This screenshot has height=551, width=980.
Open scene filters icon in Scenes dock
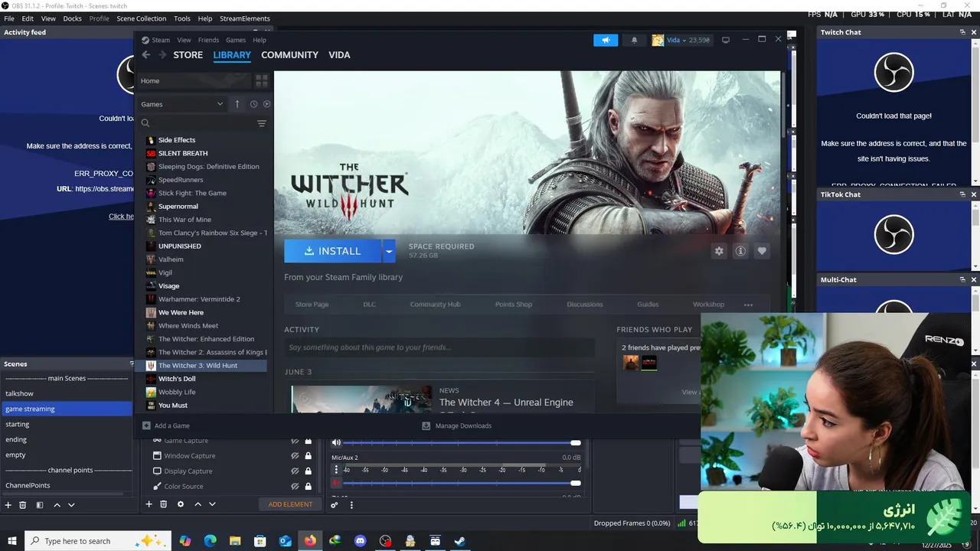[x=40, y=505]
